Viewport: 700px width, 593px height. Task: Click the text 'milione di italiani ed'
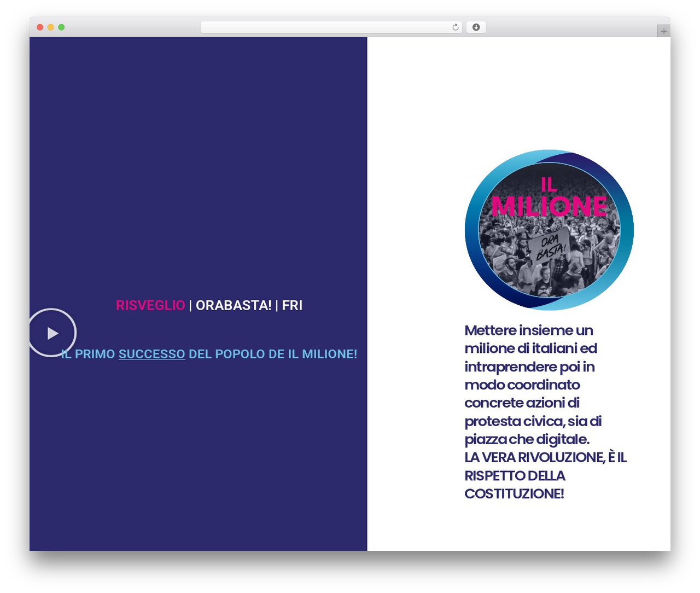(531, 348)
